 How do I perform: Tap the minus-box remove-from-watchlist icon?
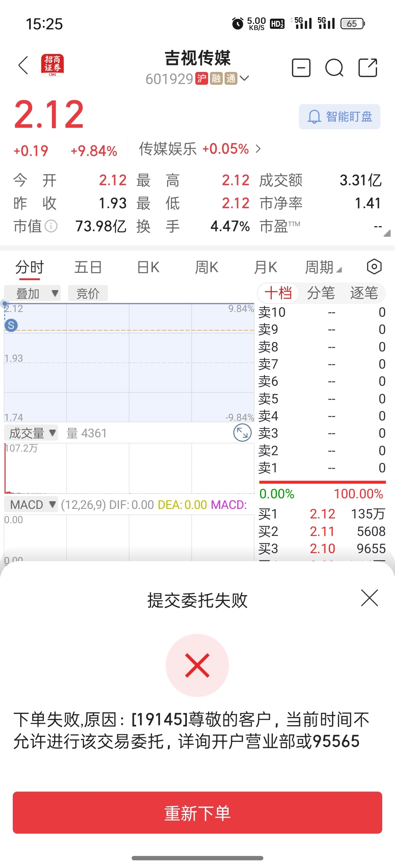[x=301, y=68]
